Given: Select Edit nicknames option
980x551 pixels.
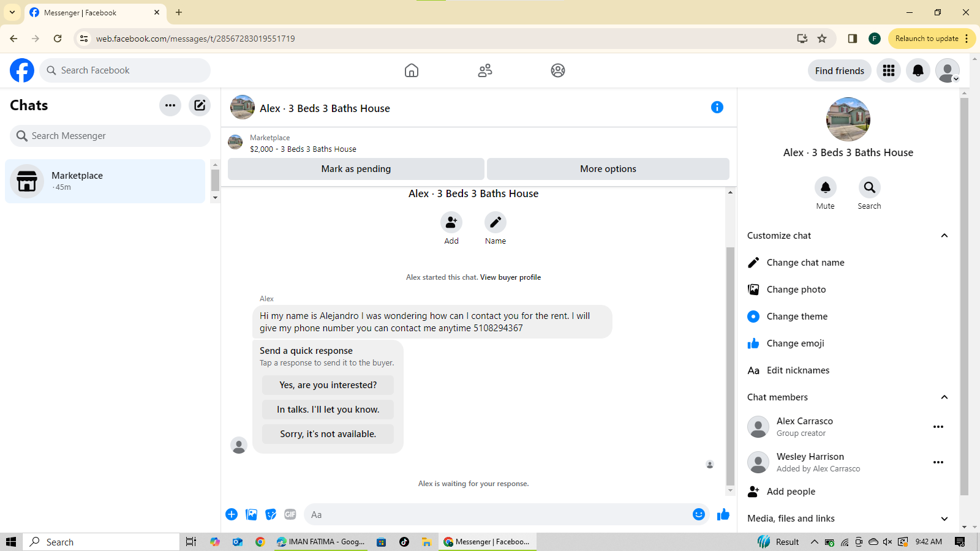Looking at the screenshot, I should (x=848, y=370).
